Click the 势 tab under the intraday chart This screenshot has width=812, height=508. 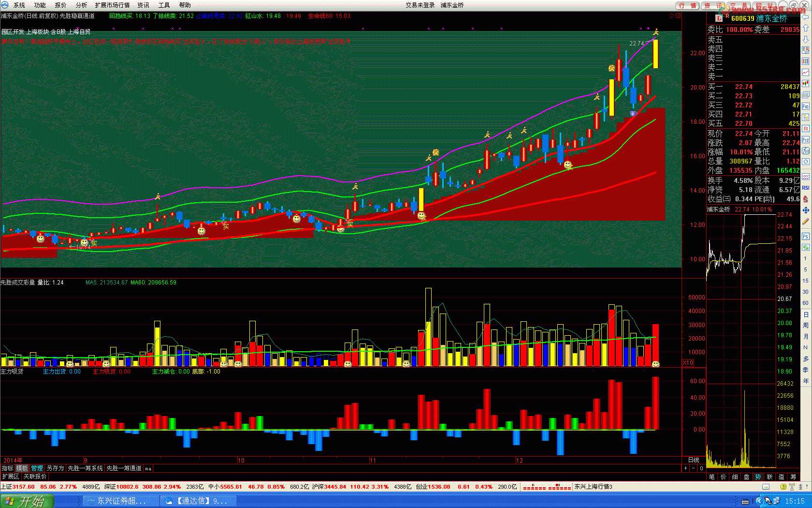click(758, 477)
